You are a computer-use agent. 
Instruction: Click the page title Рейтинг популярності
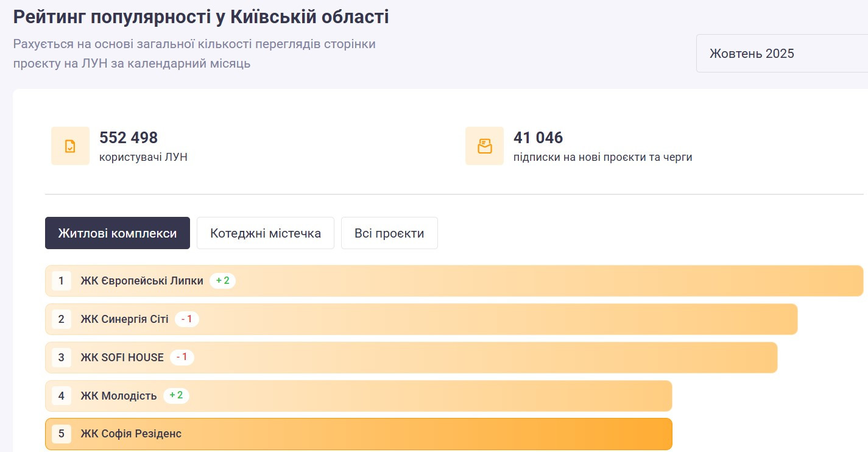201,16
